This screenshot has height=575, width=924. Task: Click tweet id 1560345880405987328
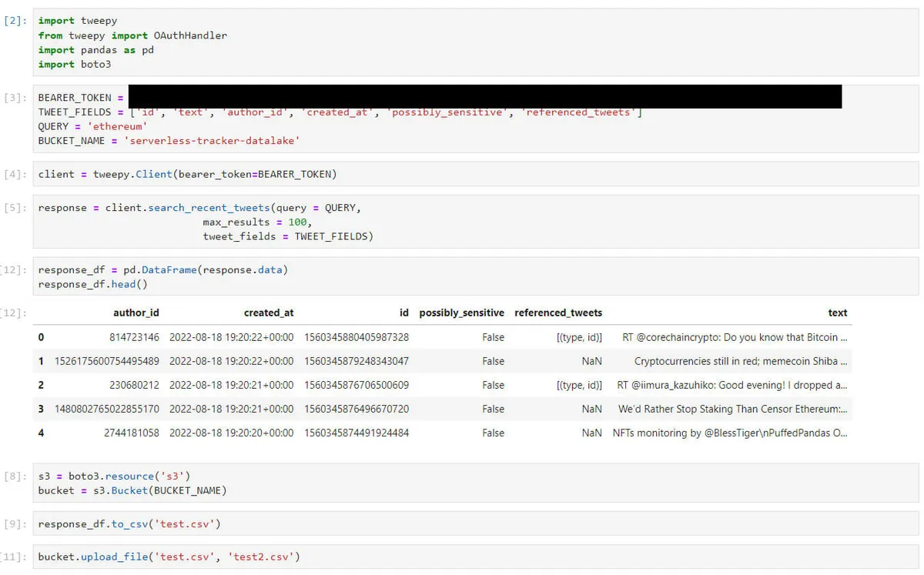coord(357,337)
